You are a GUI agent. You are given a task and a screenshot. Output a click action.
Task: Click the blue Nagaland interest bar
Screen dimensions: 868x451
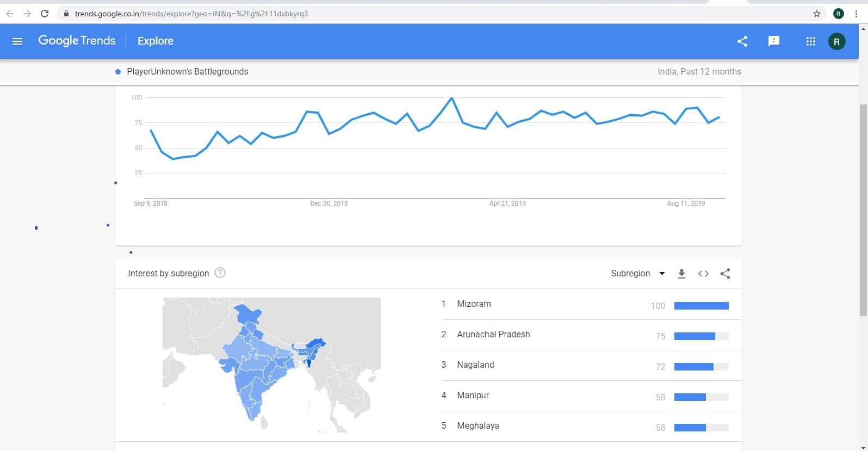(x=693, y=367)
